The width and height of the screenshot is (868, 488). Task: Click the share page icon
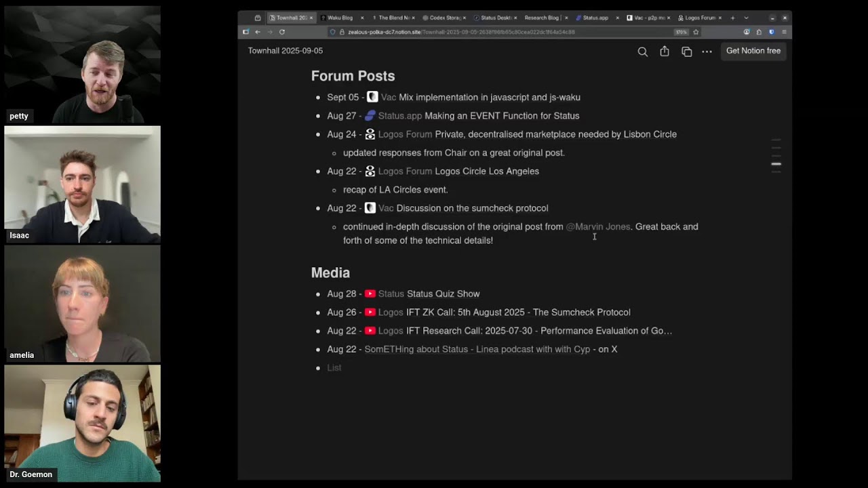pyautogui.click(x=665, y=52)
